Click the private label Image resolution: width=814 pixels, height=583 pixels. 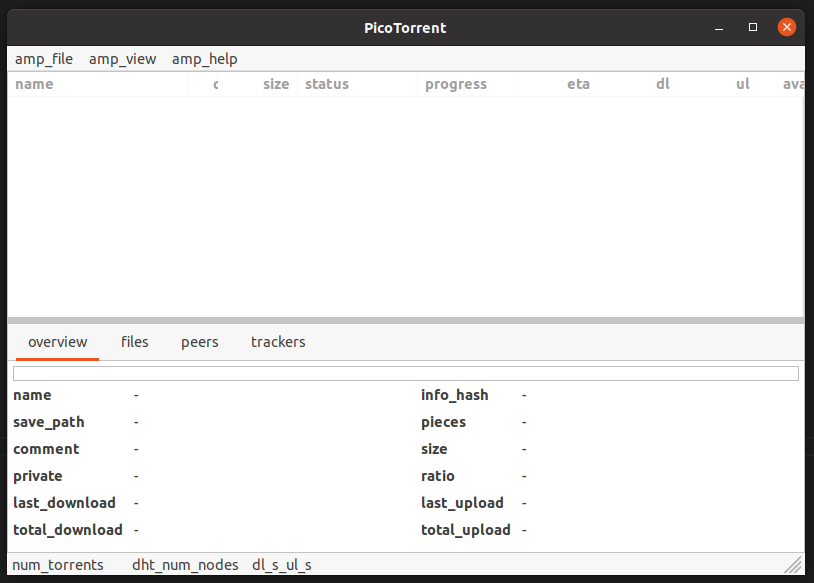(37, 476)
